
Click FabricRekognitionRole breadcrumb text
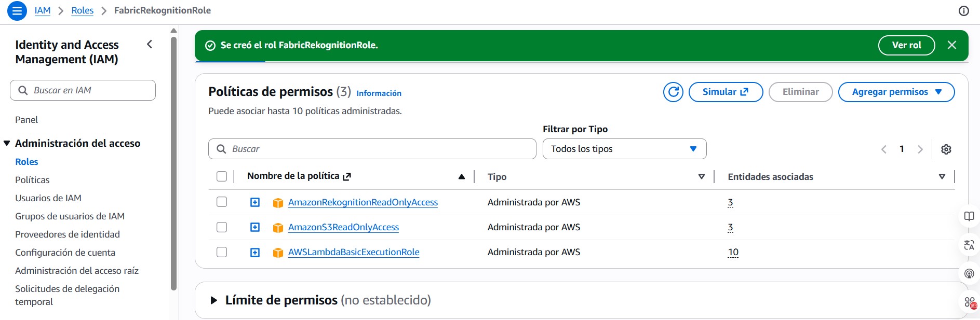[x=163, y=10]
